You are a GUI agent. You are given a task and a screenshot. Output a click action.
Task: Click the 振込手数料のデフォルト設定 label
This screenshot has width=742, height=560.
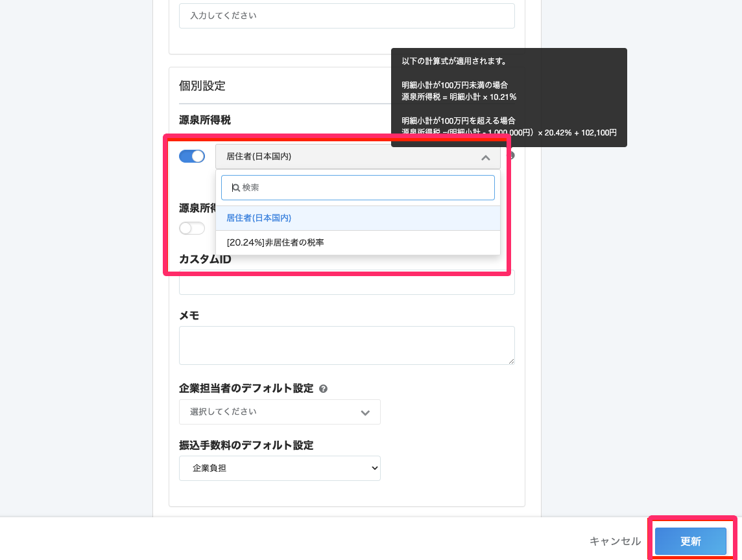(246, 445)
